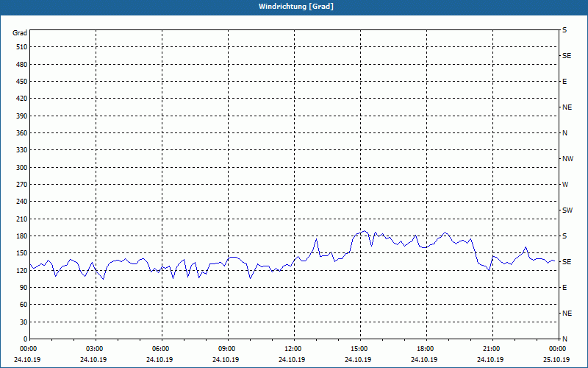Click the 21:00 time axis label

point(492,349)
